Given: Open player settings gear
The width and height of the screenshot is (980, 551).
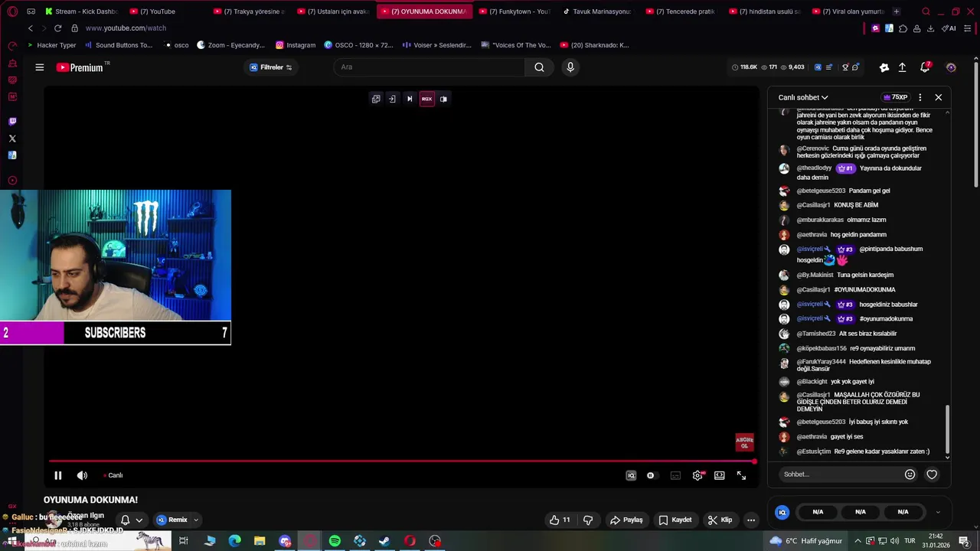Looking at the screenshot, I should tap(697, 475).
